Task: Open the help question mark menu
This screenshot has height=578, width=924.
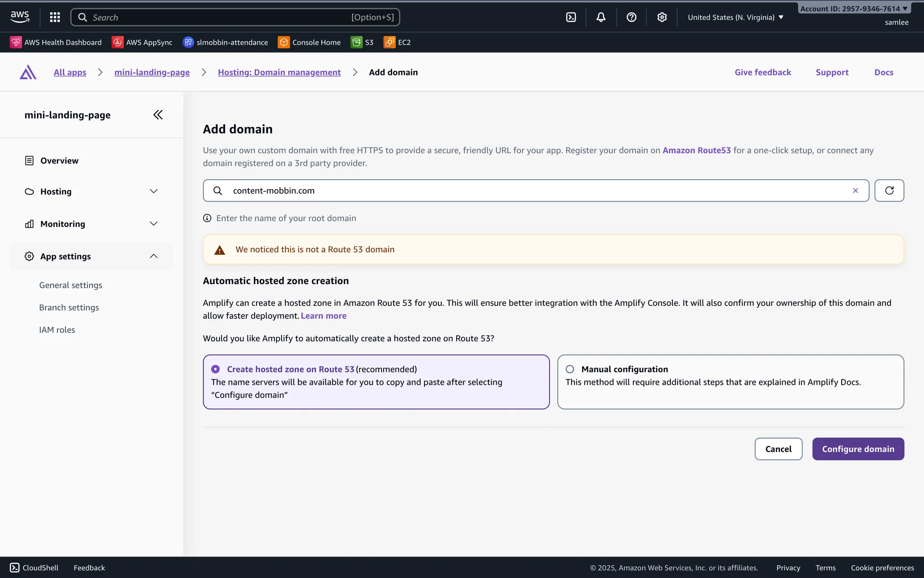Action: (631, 17)
